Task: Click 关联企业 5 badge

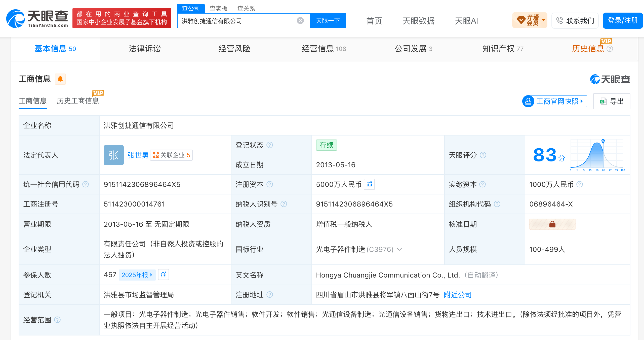Action: click(171, 155)
